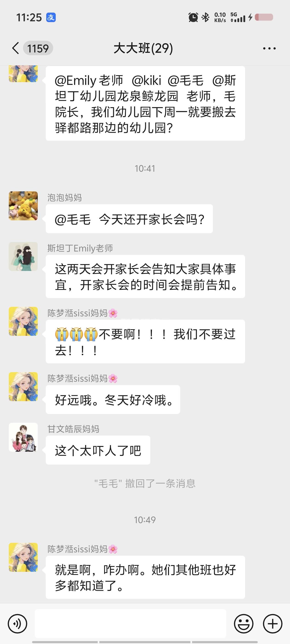Switch to voice message input
Screen dimensions: 290x644
click(x=17, y=624)
